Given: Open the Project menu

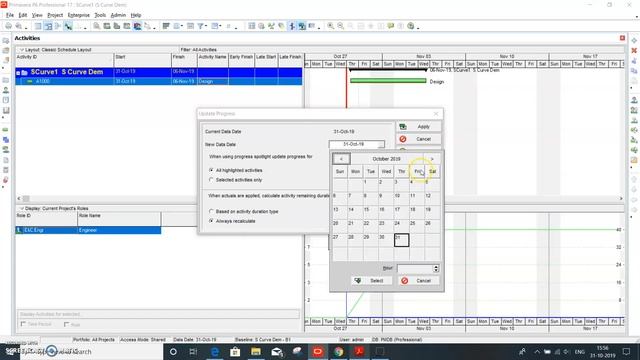Looking at the screenshot, I should point(55,15).
